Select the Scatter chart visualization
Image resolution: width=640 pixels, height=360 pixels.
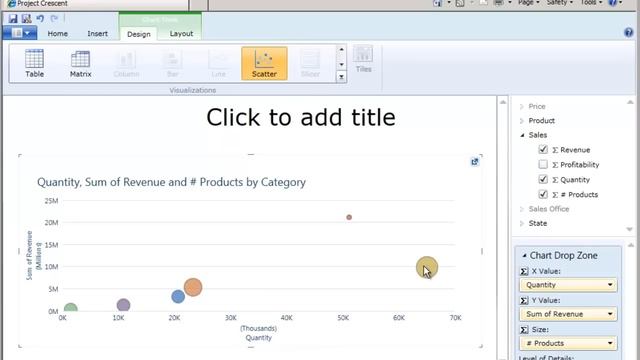(x=264, y=63)
